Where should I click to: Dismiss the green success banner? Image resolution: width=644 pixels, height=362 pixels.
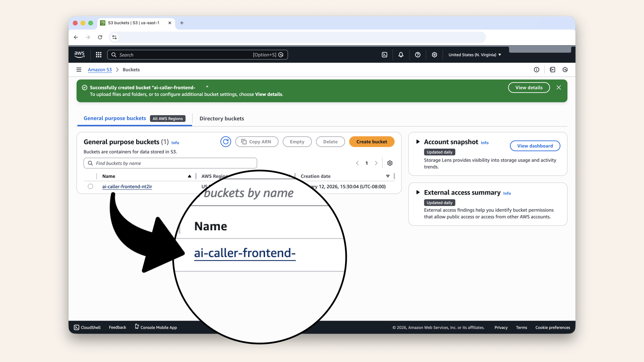tap(559, 87)
